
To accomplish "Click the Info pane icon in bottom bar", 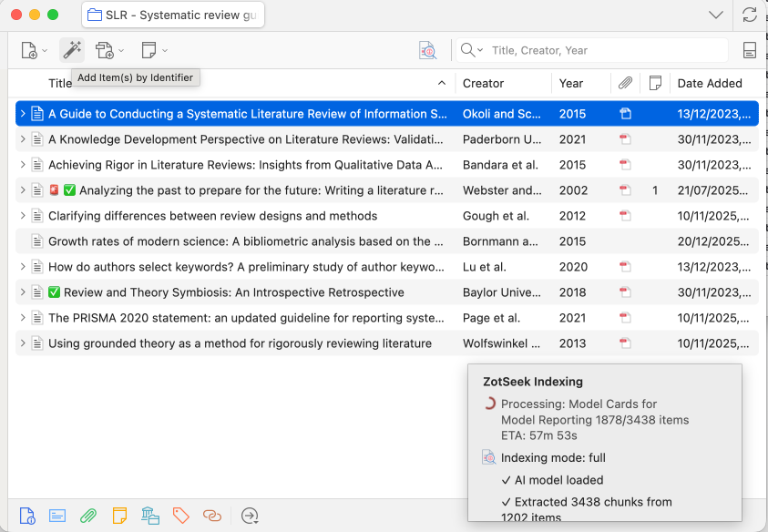I will pos(27,516).
